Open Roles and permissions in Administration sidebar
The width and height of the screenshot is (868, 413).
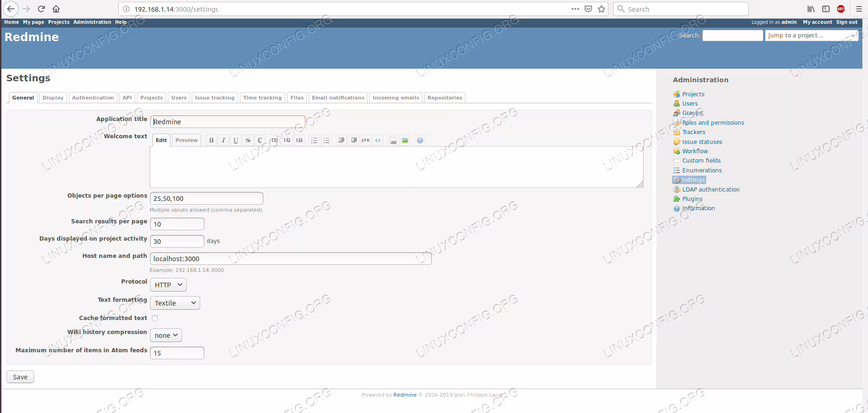pos(713,123)
